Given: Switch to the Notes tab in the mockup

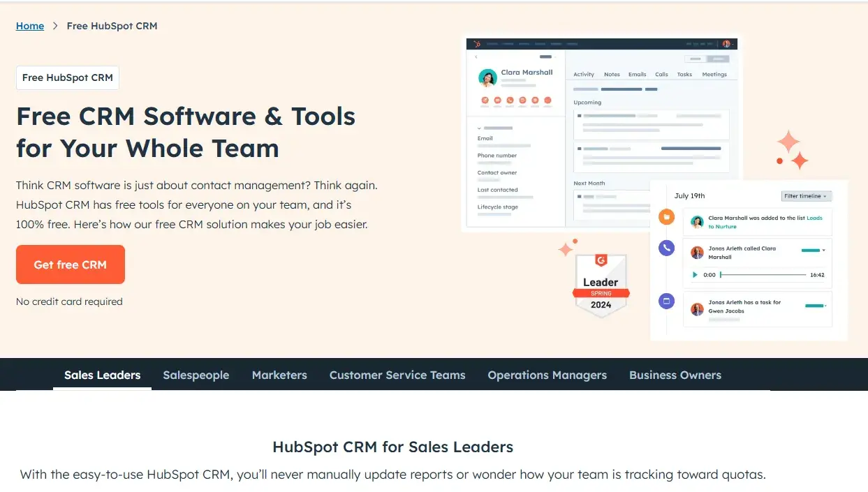Looking at the screenshot, I should (x=612, y=74).
